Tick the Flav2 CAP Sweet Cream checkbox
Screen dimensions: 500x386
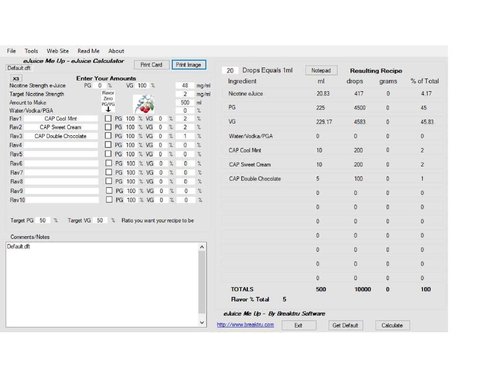coord(108,127)
